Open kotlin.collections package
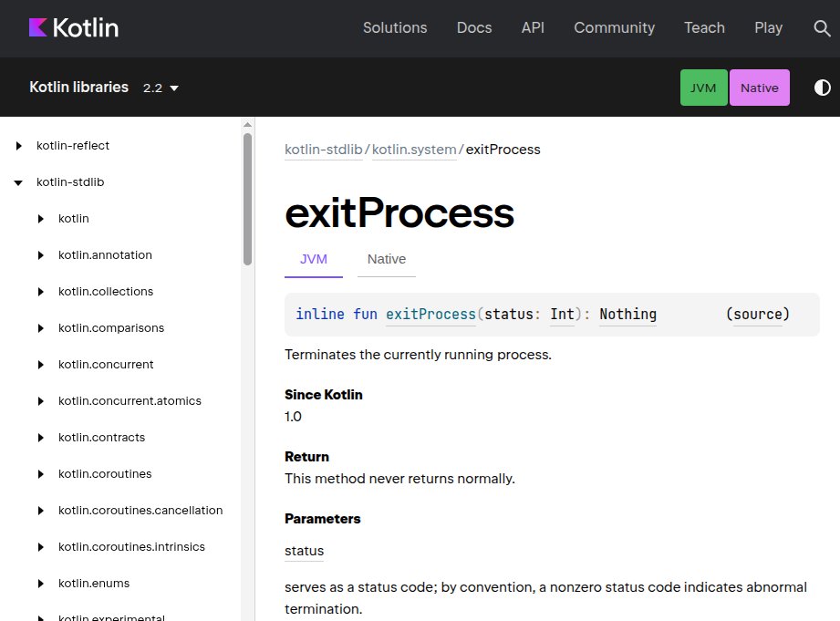 tap(106, 292)
